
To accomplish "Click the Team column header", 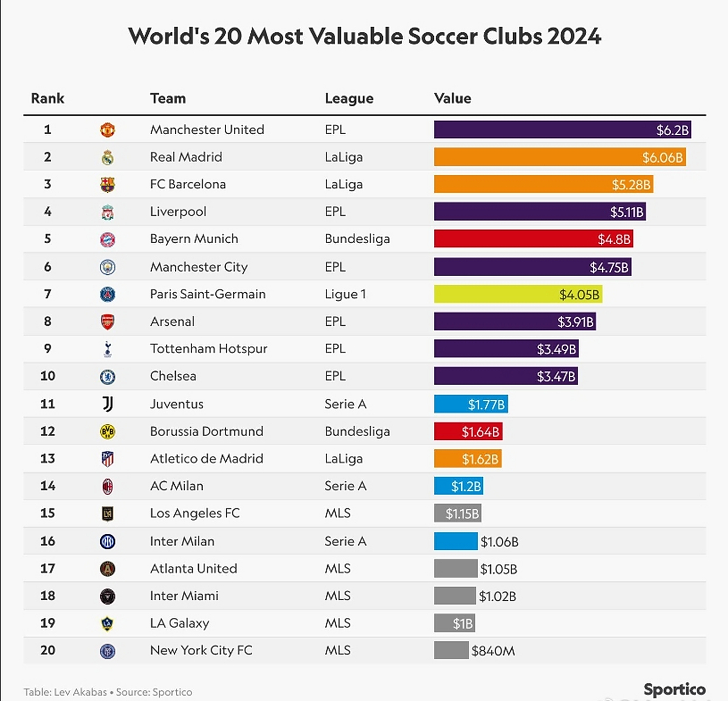I will [168, 99].
